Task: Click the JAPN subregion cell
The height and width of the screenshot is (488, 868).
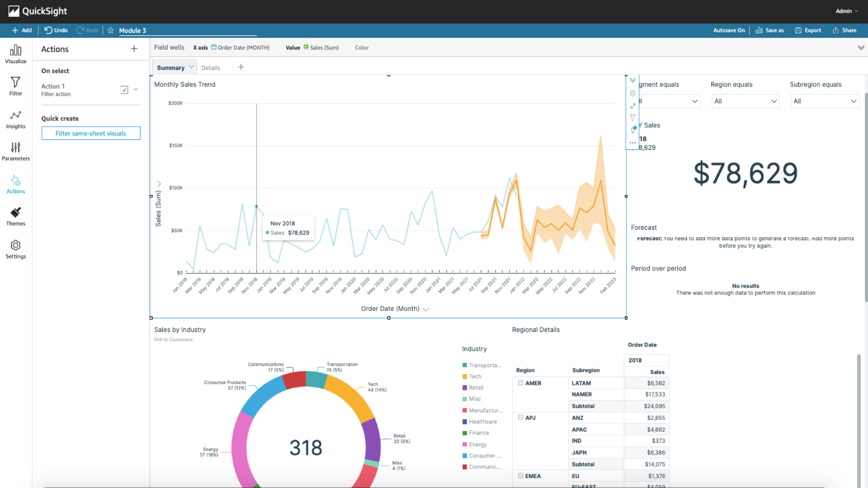Action: point(596,453)
